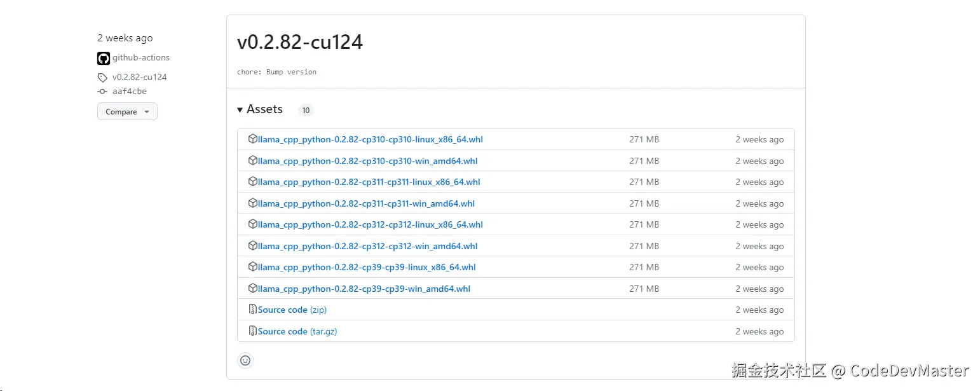Download the cp310 win_amd64 wheel

click(367, 161)
